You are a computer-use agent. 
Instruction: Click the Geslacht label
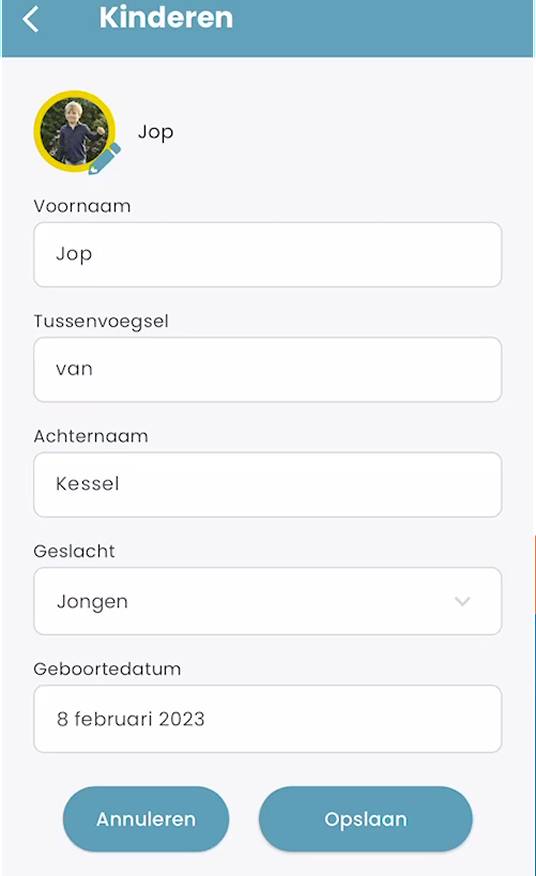74,551
